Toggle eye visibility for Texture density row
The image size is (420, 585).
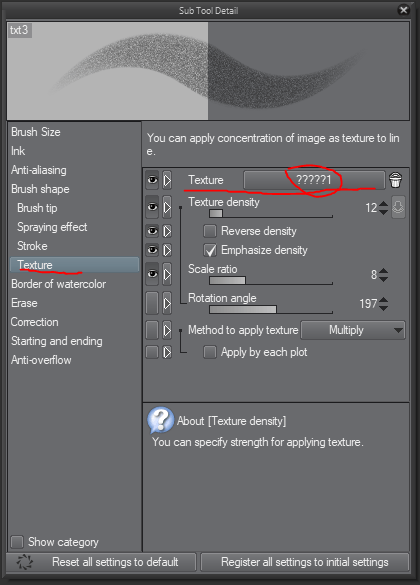(152, 207)
